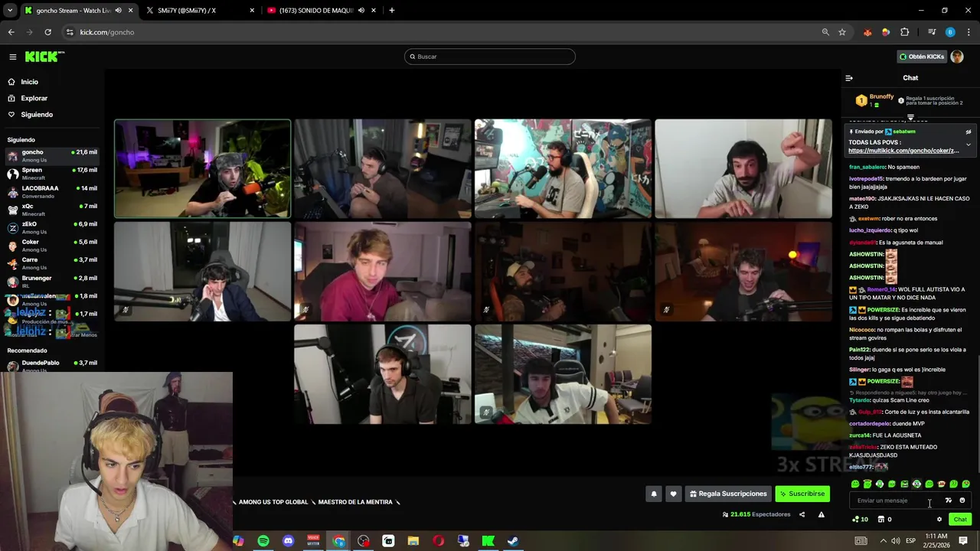980x551 pixels.
Task: Hide the pinned message with the eye icon
Action: [968, 132]
